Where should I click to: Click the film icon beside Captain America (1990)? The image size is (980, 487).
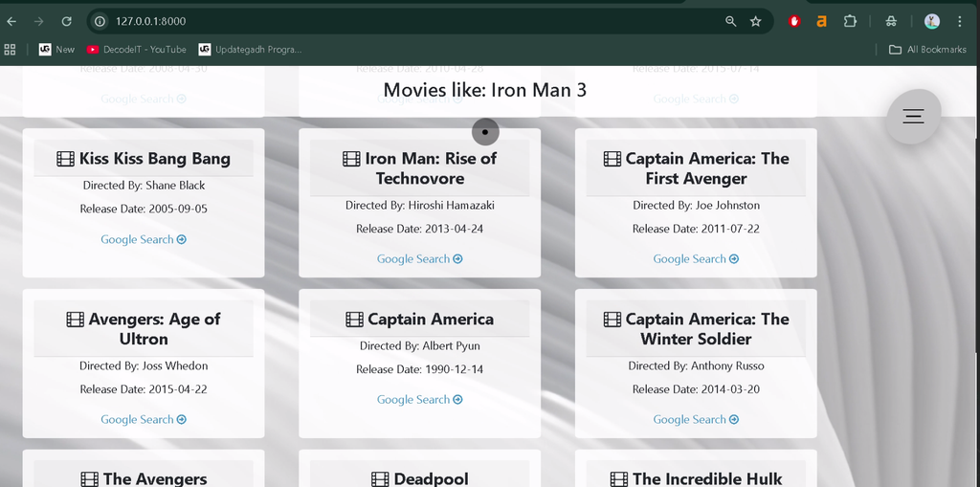pos(354,320)
